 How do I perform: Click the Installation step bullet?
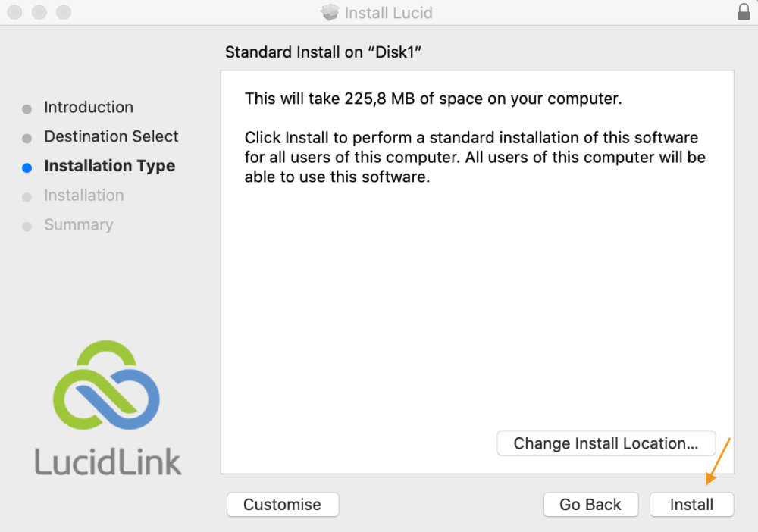coord(27,197)
